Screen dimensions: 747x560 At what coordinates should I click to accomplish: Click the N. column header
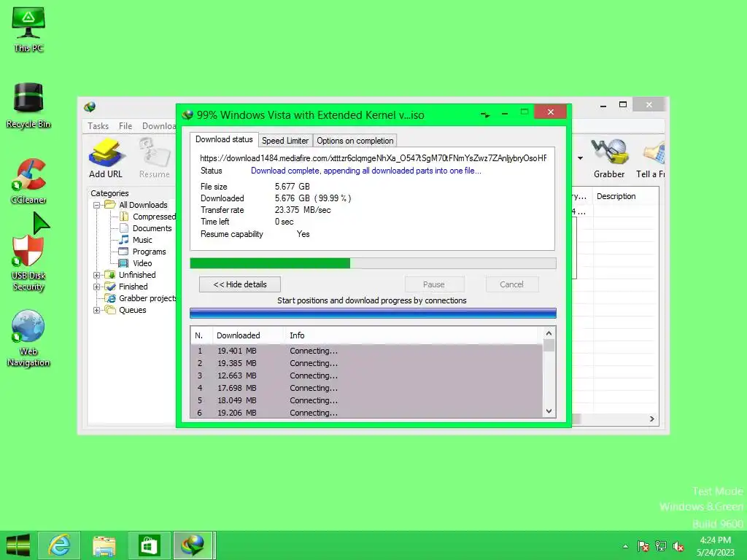(201, 335)
